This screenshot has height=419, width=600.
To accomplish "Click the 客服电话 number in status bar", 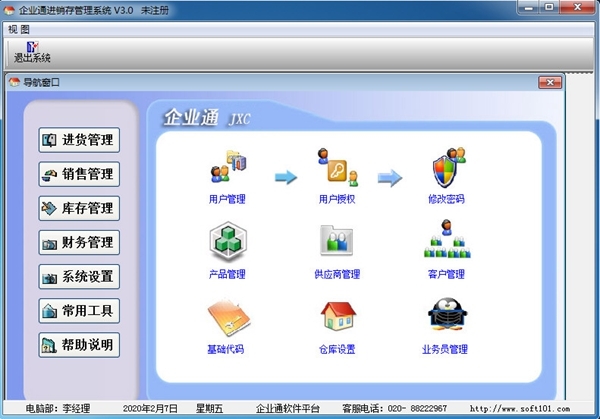I will coord(417,409).
